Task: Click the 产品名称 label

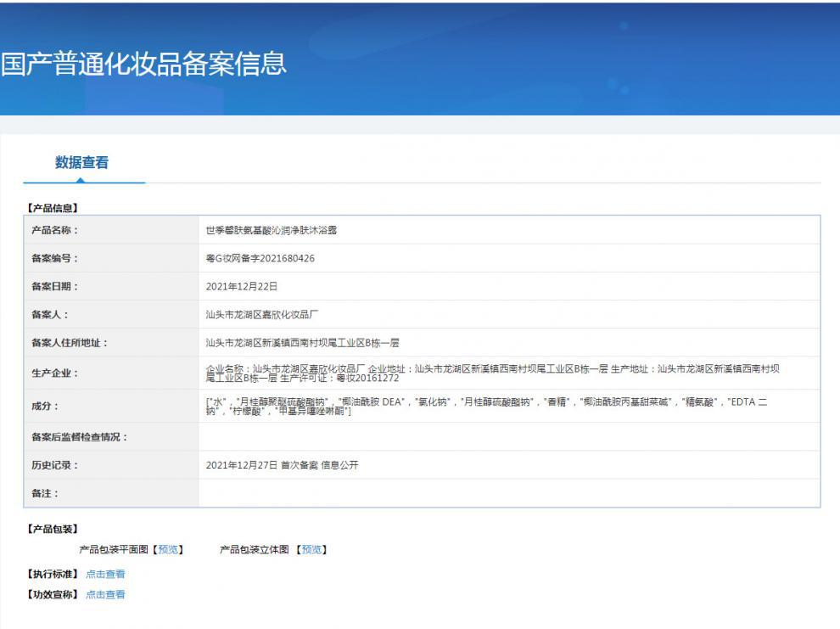Action: [54, 230]
